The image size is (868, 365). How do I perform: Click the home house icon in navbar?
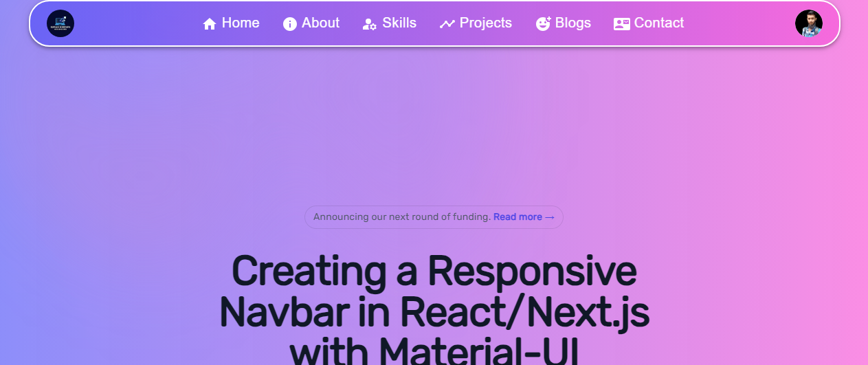[x=210, y=24]
